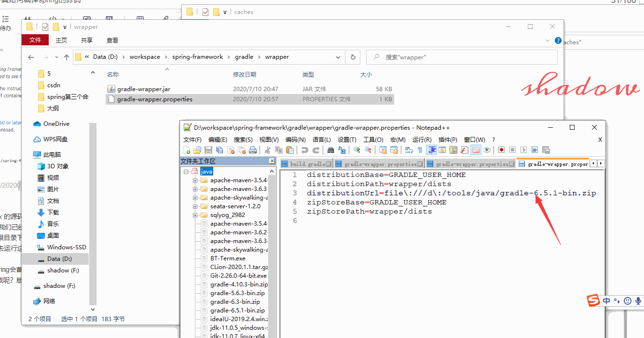Click the Undo arrow icon in Notepad++

(304, 150)
